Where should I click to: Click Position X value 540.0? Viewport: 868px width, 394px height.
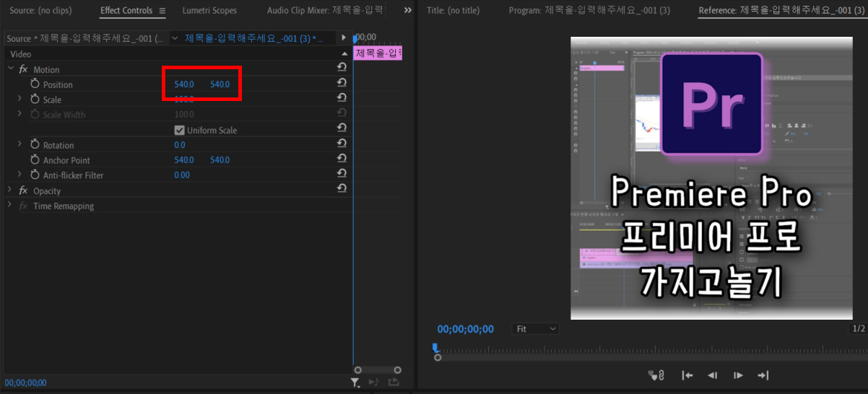click(x=184, y=84)
